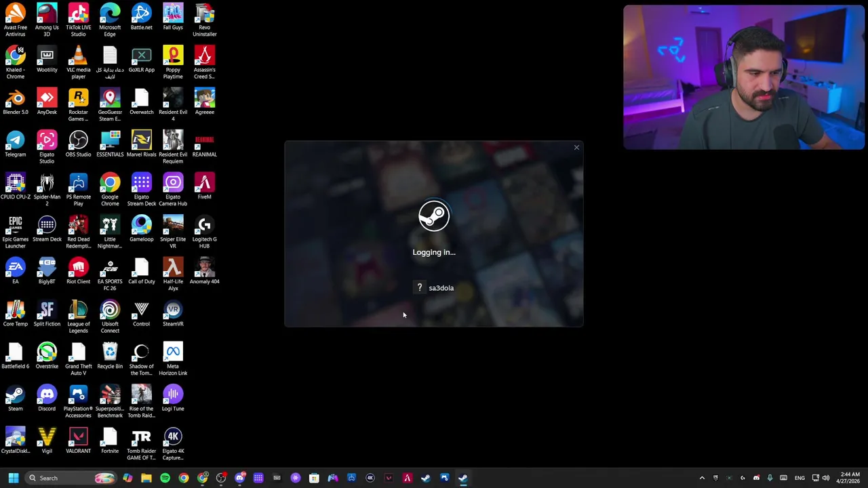Select the Ubisoft Connect desktop icon

point(110,317)
